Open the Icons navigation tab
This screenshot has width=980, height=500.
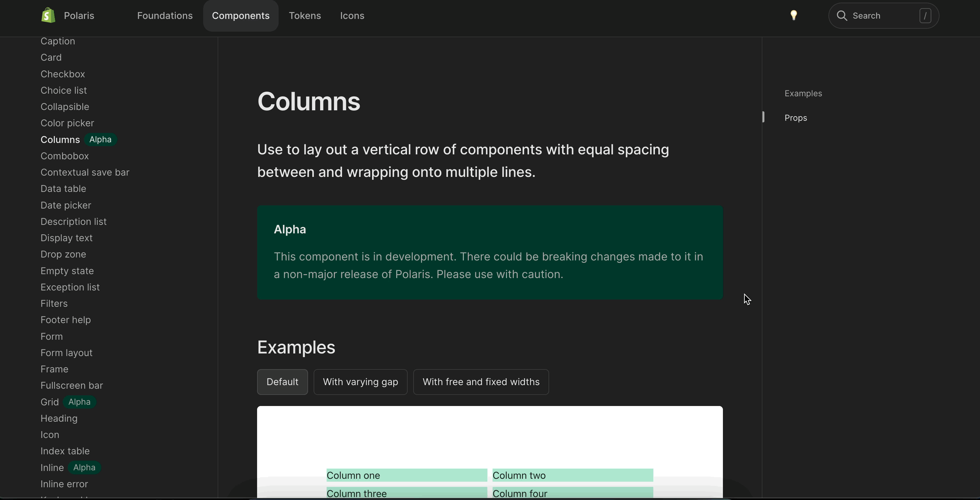(352, 16)
